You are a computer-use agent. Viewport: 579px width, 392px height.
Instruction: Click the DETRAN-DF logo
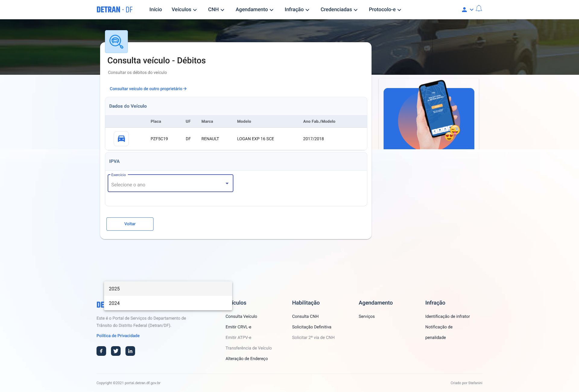[115, 10]
